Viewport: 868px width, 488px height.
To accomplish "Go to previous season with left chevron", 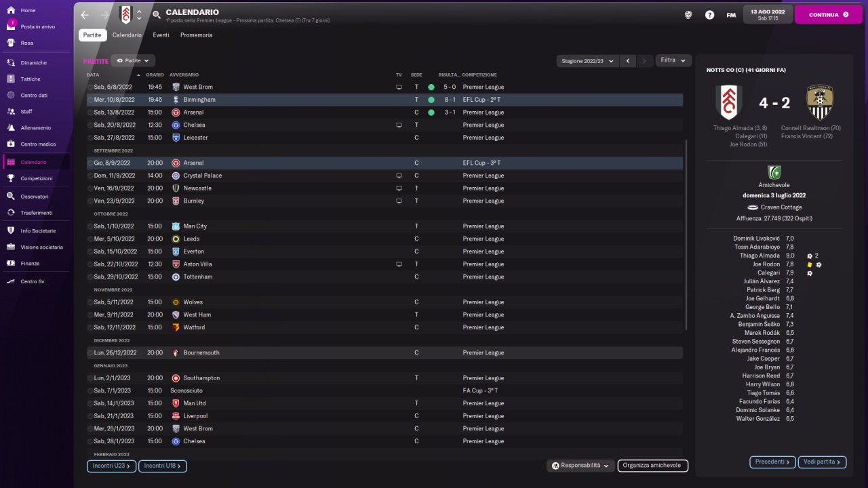I will tap(628, 60).
